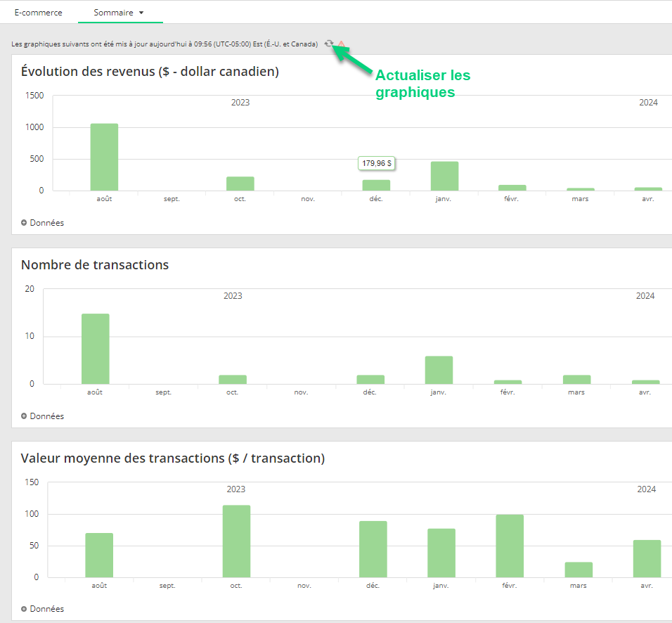Click the déc. bar in transactions chart
Screen dimensions: 672x623
(370, 380)
